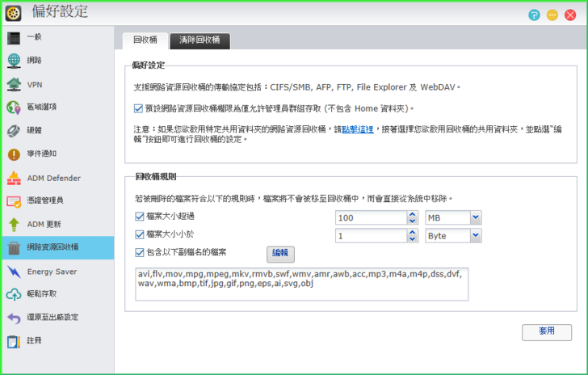The width and height of the screenshot is (588, 375).
Task: Select the 註冊 registration icon
Action: pyautogui.click(x=14, y=341)
